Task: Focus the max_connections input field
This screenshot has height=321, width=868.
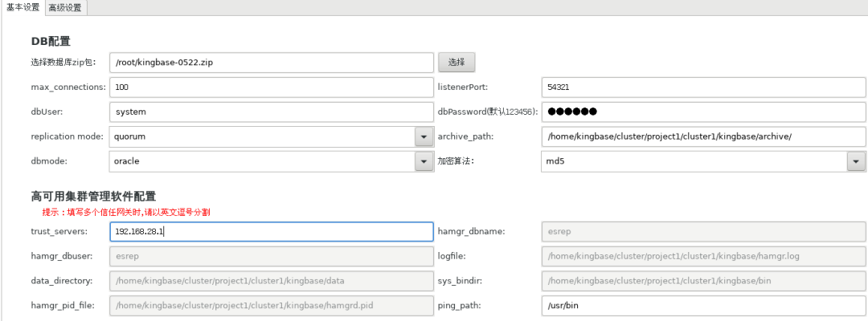Action: pos(271,87)
